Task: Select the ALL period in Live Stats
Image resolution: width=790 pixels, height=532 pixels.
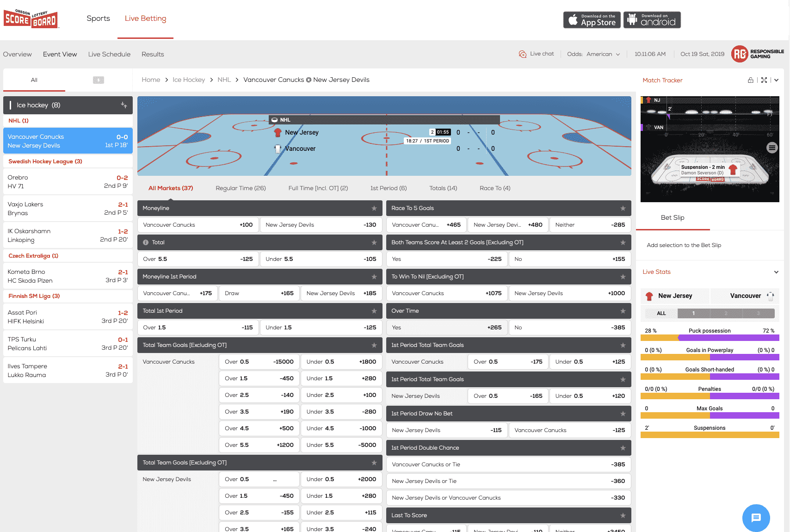Action: pyautogui.click(x=661, y=313)
